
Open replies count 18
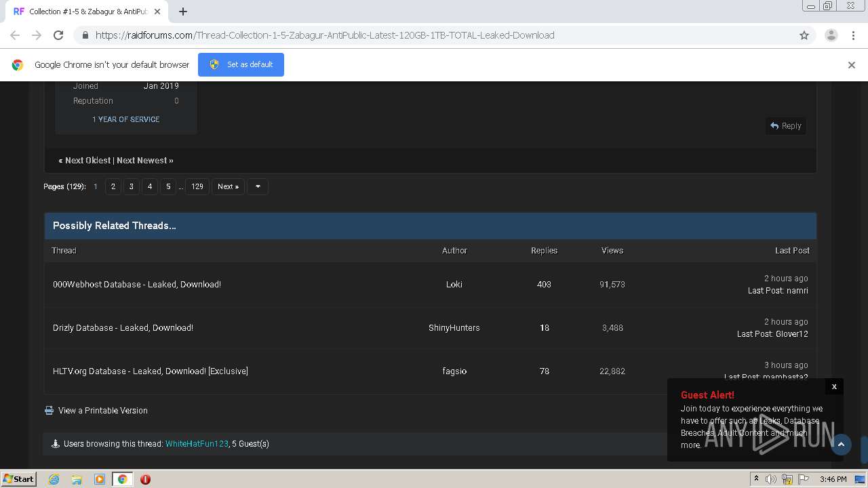click(x=544, y=328)
